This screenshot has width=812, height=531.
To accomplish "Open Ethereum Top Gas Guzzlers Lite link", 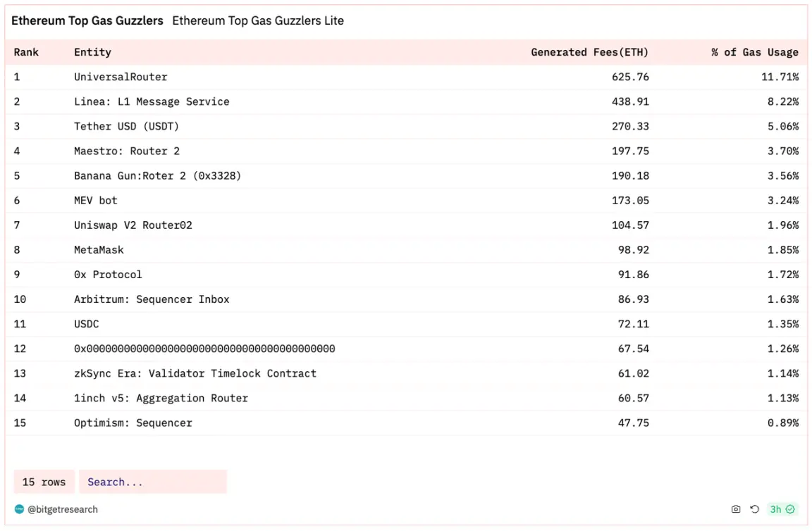I will click(x=258, y=21).
